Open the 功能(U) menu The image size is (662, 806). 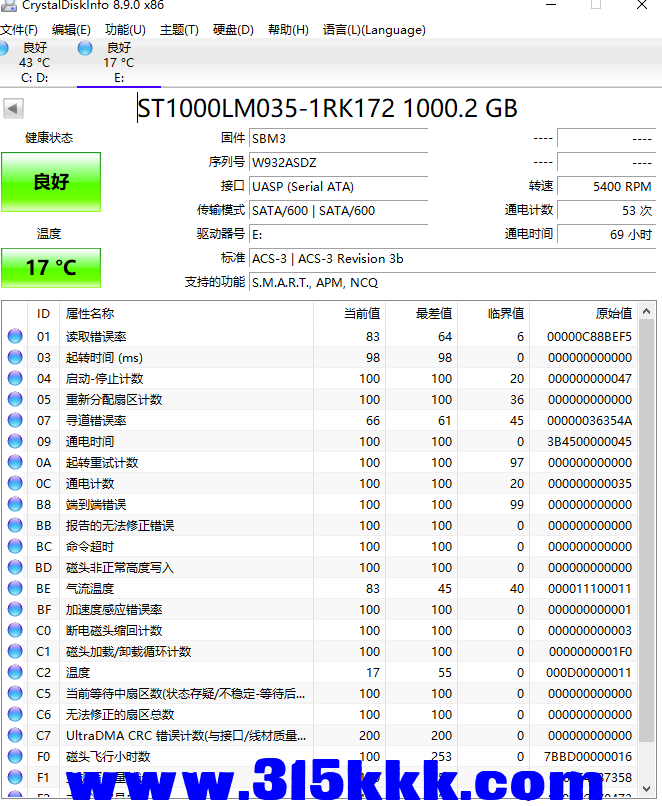pos(125,30)
